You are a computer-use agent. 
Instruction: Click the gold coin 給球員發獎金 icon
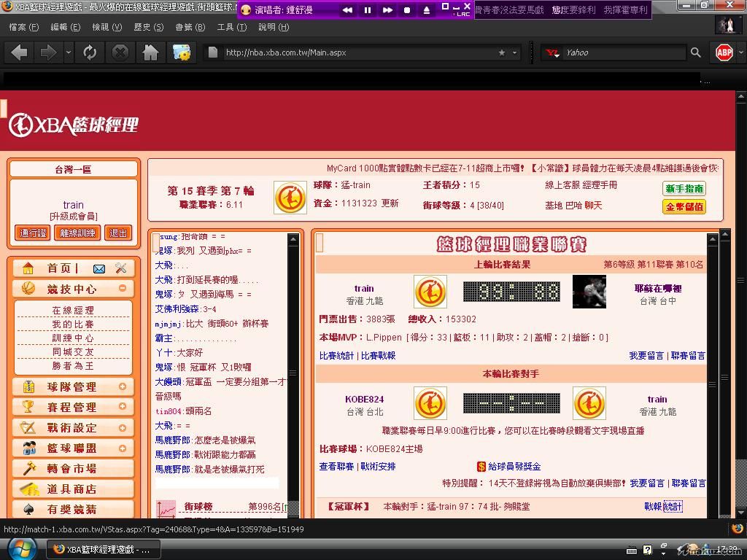coord(481,466)
